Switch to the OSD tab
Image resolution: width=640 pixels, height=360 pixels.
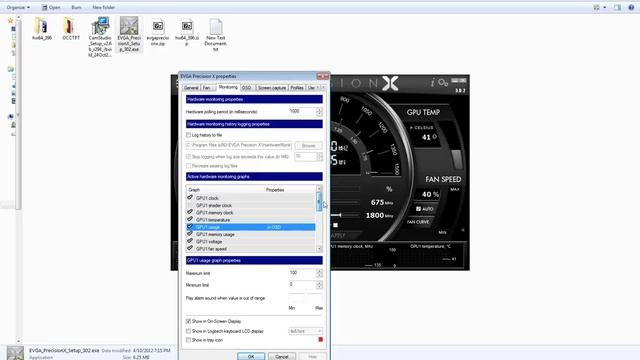tap(247, 88)
